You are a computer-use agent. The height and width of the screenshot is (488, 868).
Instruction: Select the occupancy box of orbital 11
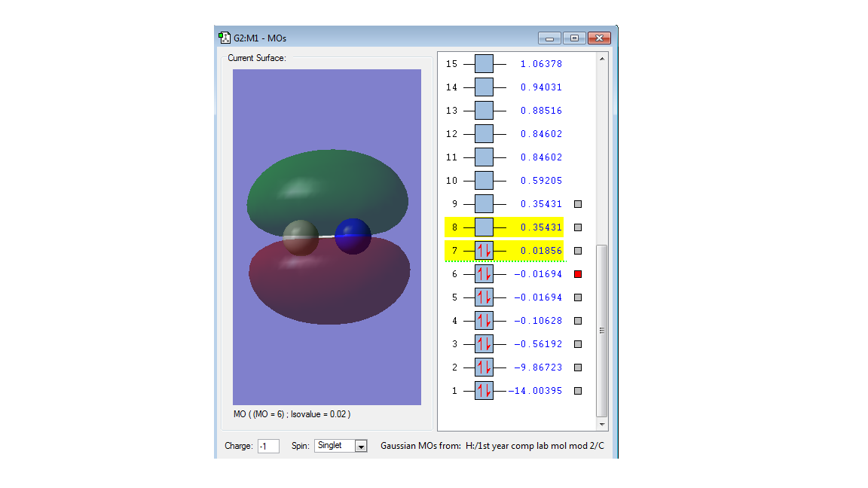(484, 157)
